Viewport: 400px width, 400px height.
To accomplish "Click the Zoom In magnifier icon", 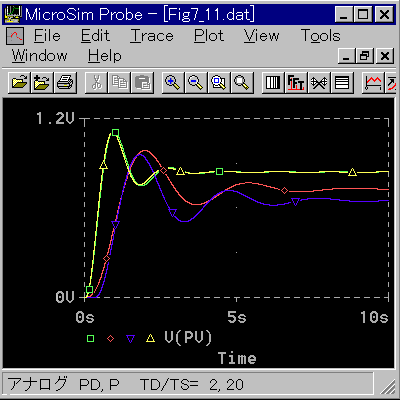I will [173, 82].
